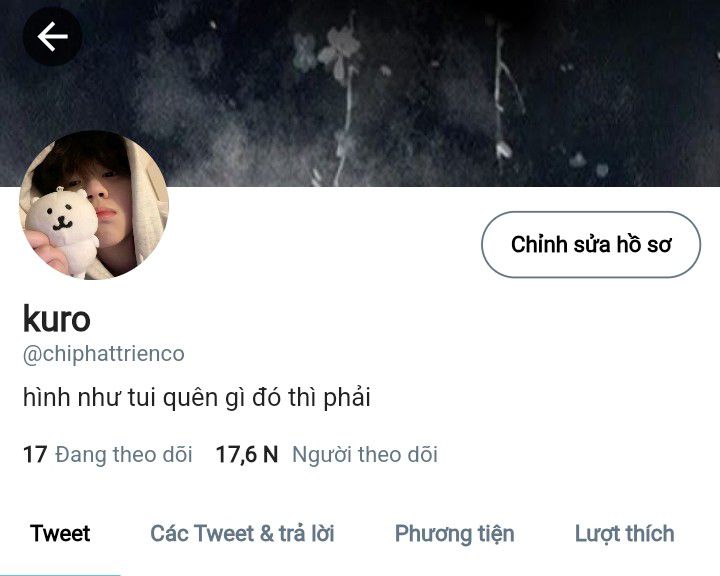Click the 17,6 N follower count number

coord(247,454)
